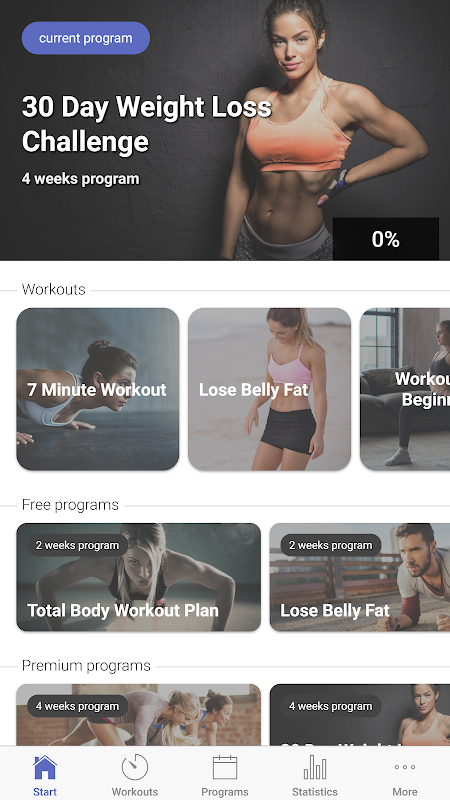Open first premium program with group exercise

click(x=138, y=715)
